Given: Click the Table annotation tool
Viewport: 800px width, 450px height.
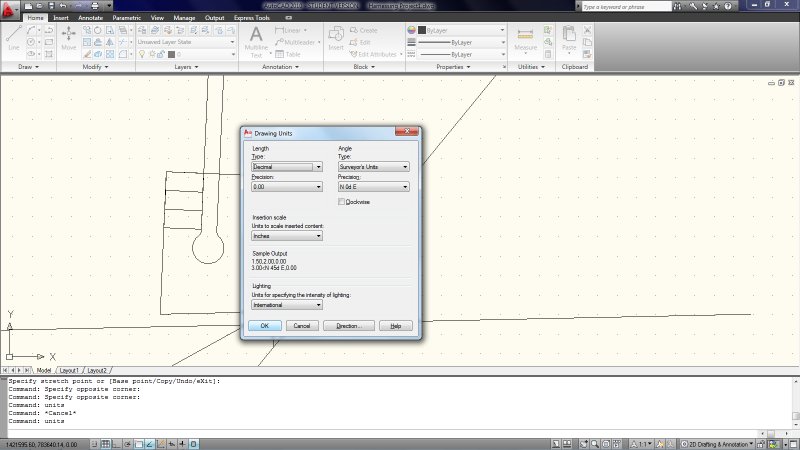Looking at the screenshot, I should tap(288, 54).
